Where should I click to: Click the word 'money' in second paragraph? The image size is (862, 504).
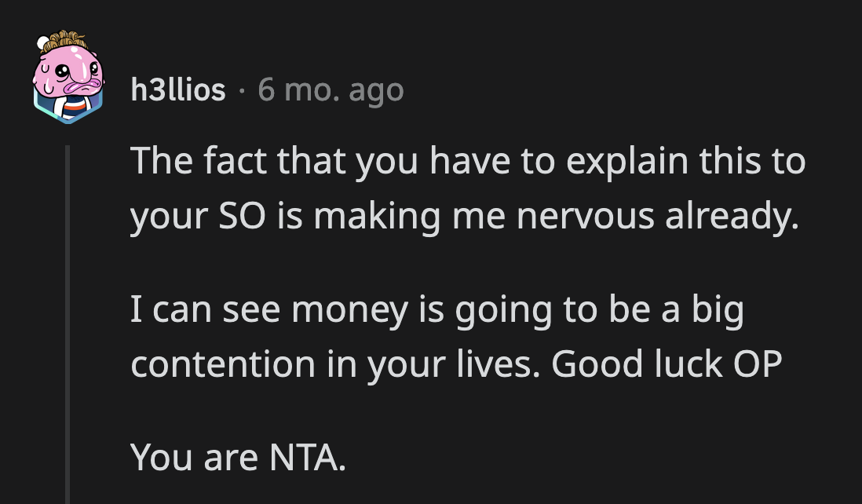tap(349, 311)
